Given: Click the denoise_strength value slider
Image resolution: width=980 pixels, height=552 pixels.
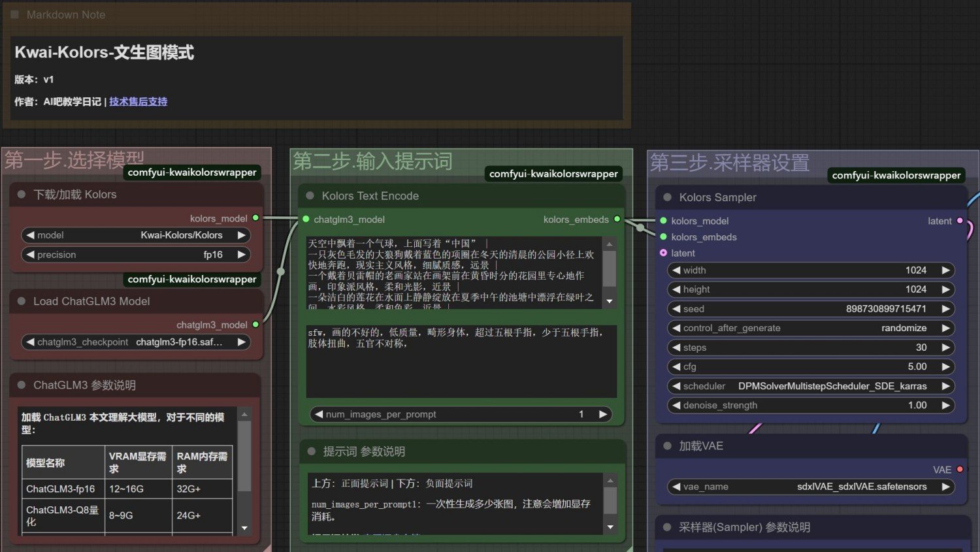Looking at the screenshot, I should (x=810, y=405).
